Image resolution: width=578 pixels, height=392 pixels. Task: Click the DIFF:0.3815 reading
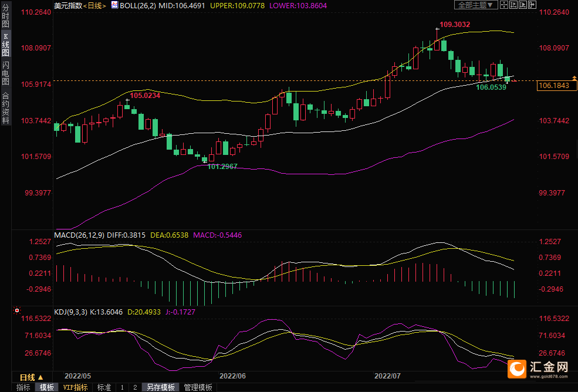click(x=126, y=235)
